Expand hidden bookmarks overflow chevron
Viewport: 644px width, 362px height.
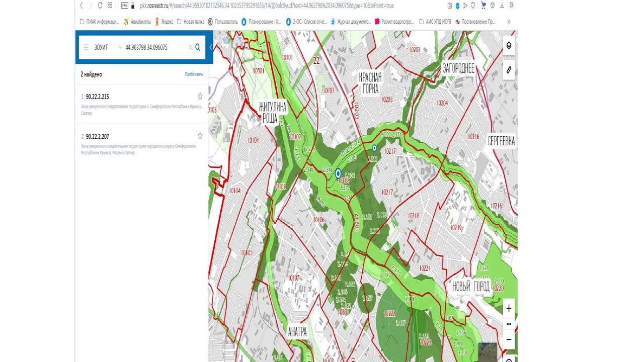click(x=508, y=22)
